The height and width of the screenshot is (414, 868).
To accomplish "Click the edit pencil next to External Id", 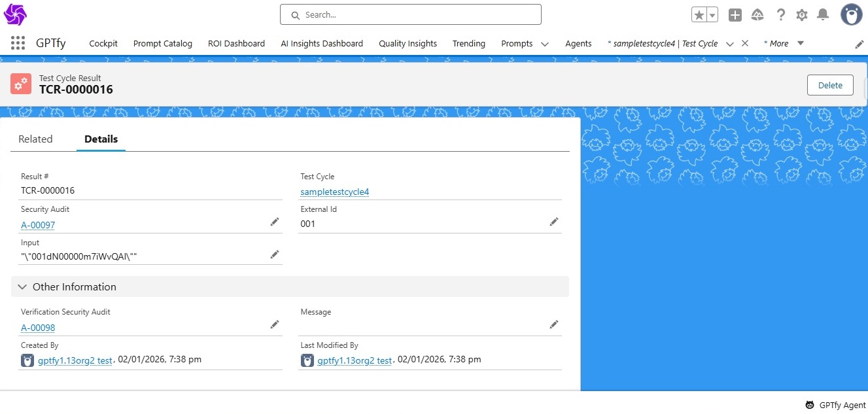I will coord(554,222).
